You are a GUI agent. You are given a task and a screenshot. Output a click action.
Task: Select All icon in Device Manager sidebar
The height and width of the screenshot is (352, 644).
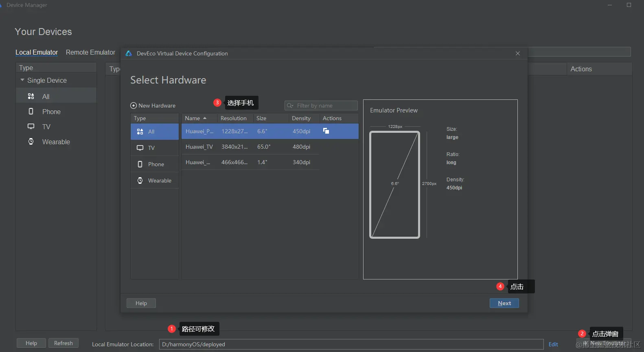pos(31,96)
